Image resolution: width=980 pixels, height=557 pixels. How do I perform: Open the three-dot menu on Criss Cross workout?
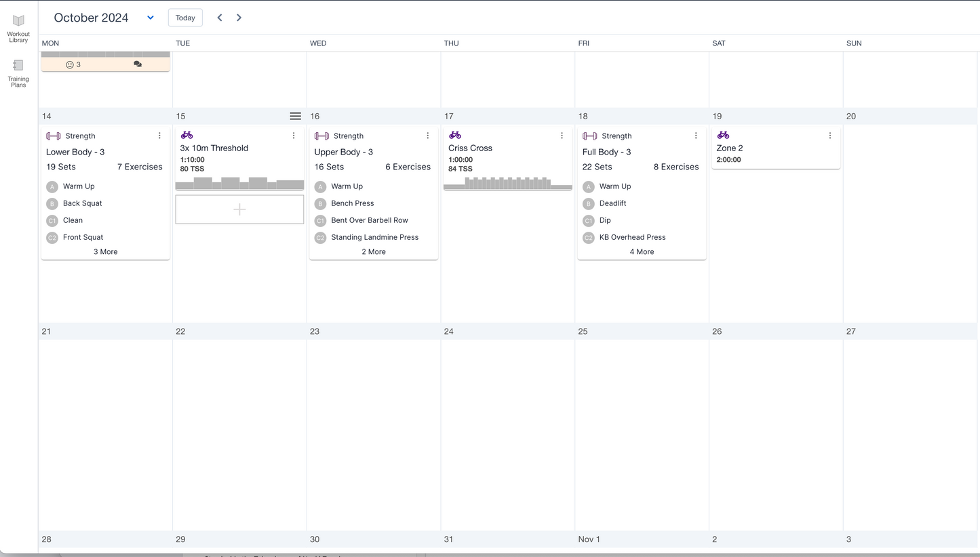click(x=562, y=136)
